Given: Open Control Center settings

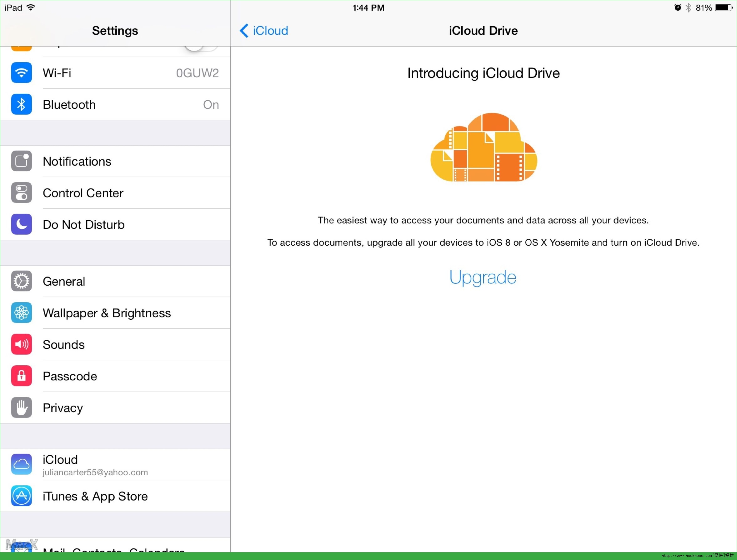Looking at the screenshot, I should point(115,193).
